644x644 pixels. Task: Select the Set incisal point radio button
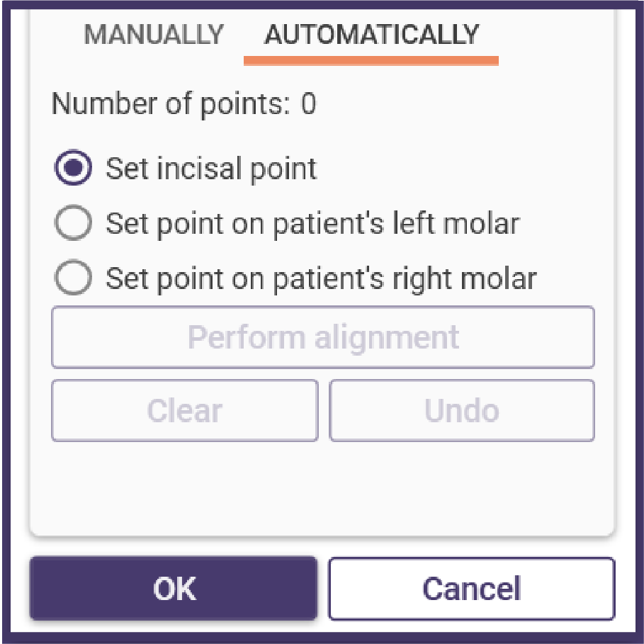pyautogui.click(x=73, y=167)
